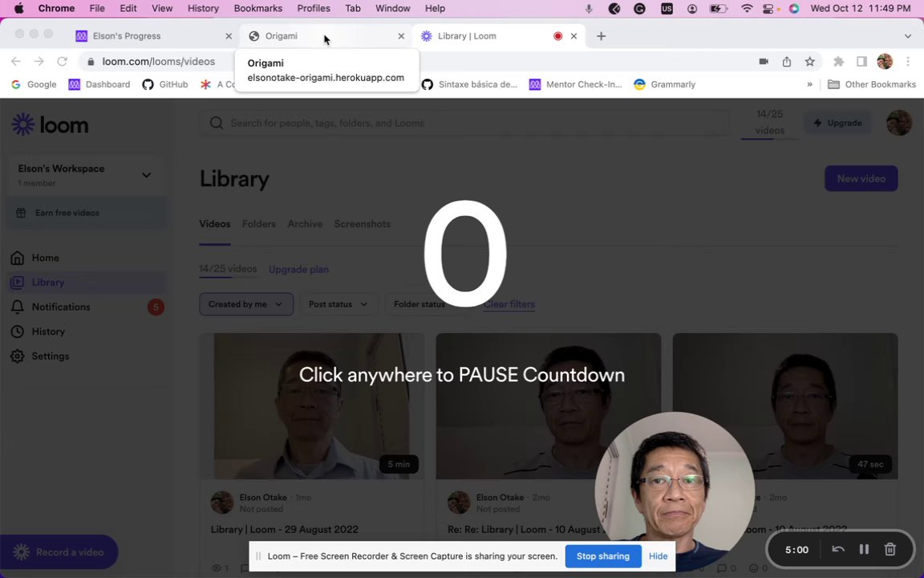Click the Upgrade button
Viewport: 924px width, 578px height.
pos(837,123)
